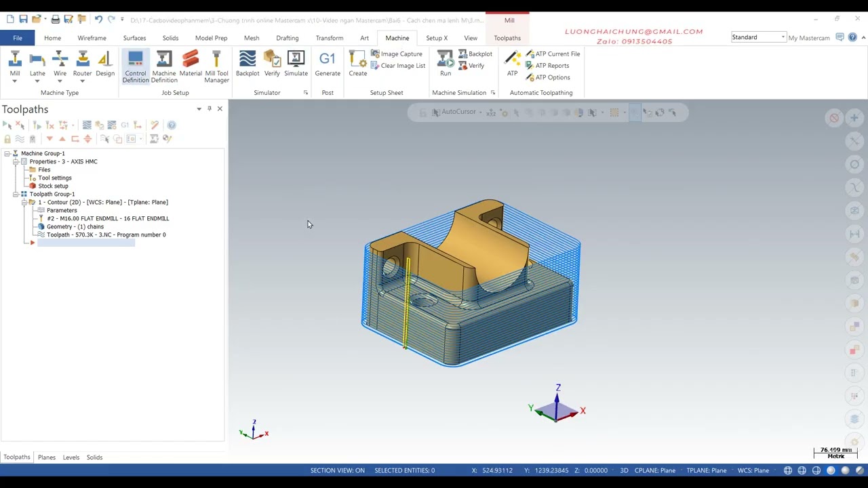868x488 pixels.
Task: Open the File menu
Action: coord(18,38)
